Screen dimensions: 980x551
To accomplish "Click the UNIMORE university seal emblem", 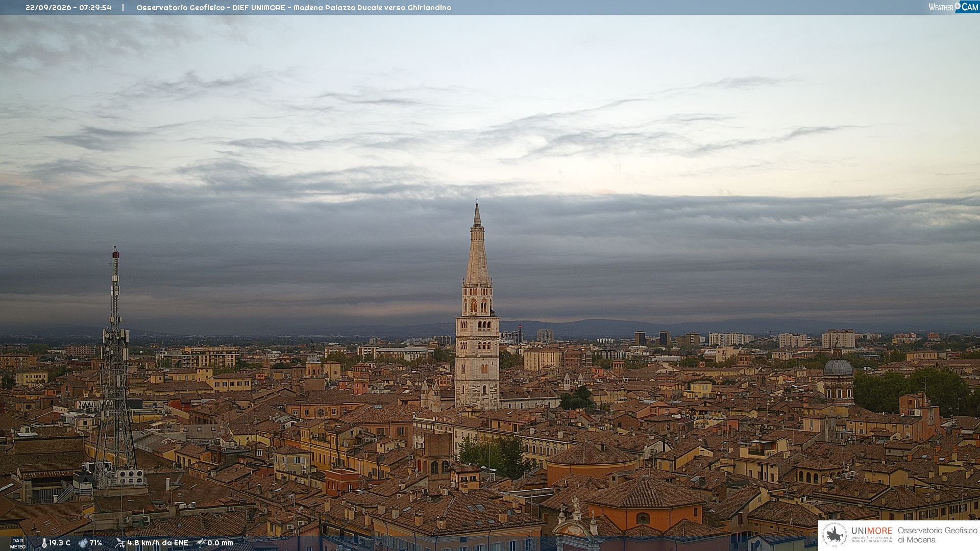I will tap(835, 535).
